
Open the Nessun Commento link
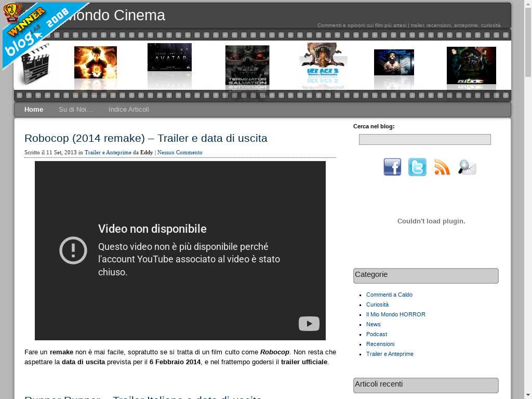(x=180, y=153)
